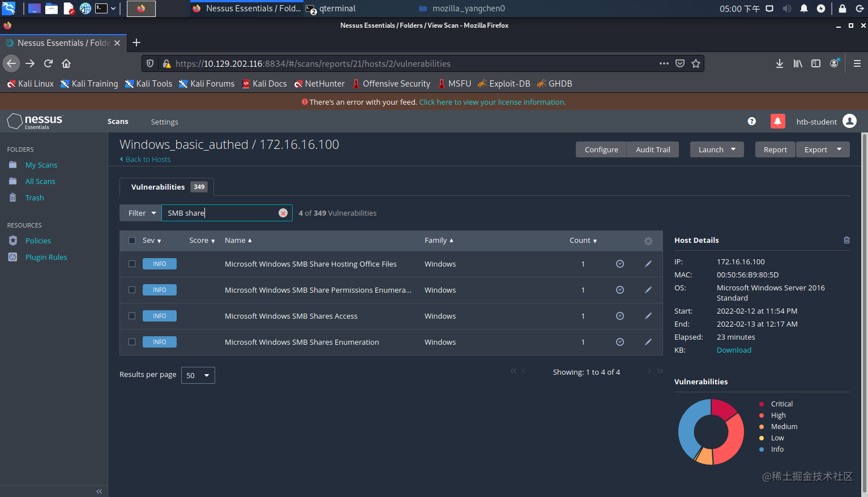
Task: Sort vulnerabilities by Score
Action: click(202, 241)
